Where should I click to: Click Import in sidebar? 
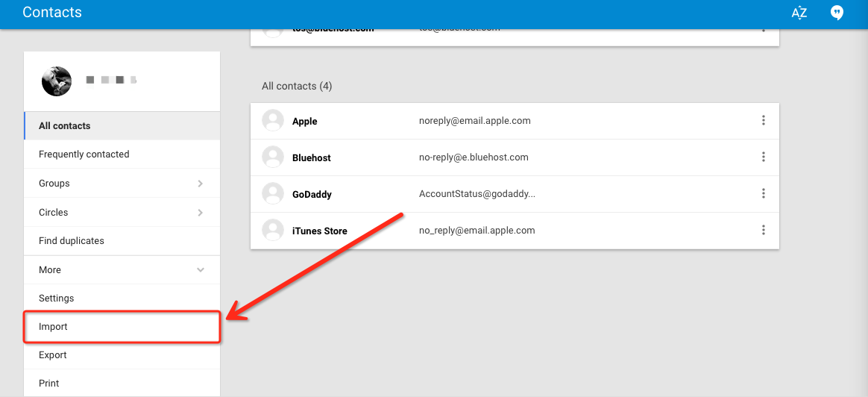122,328
